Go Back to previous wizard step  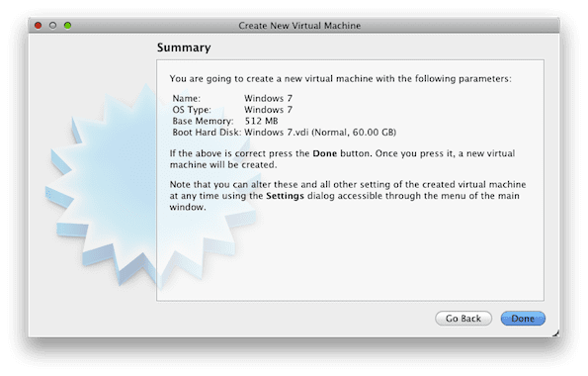coord(463,319)
